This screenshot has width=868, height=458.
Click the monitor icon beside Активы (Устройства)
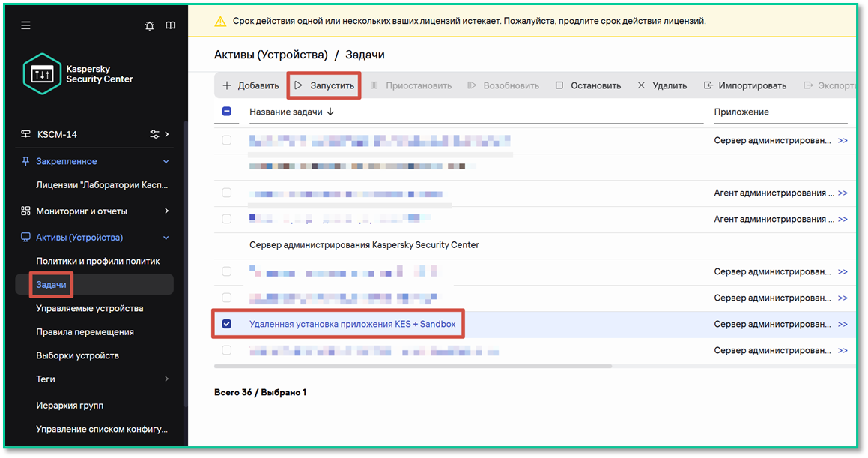(x=25, y=237)
